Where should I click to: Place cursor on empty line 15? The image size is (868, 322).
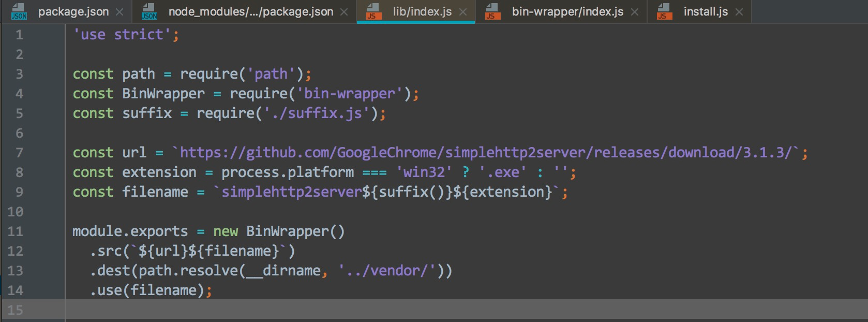[466, 310]
